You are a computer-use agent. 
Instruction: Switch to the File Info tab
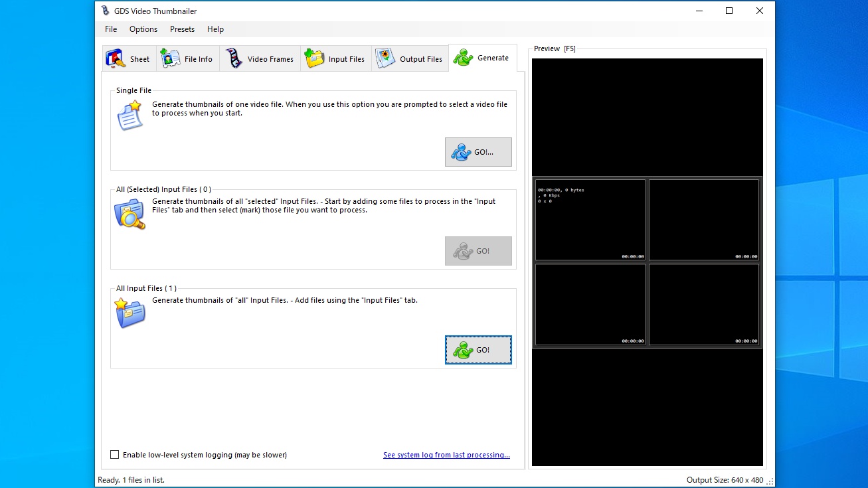coord(188,58)
